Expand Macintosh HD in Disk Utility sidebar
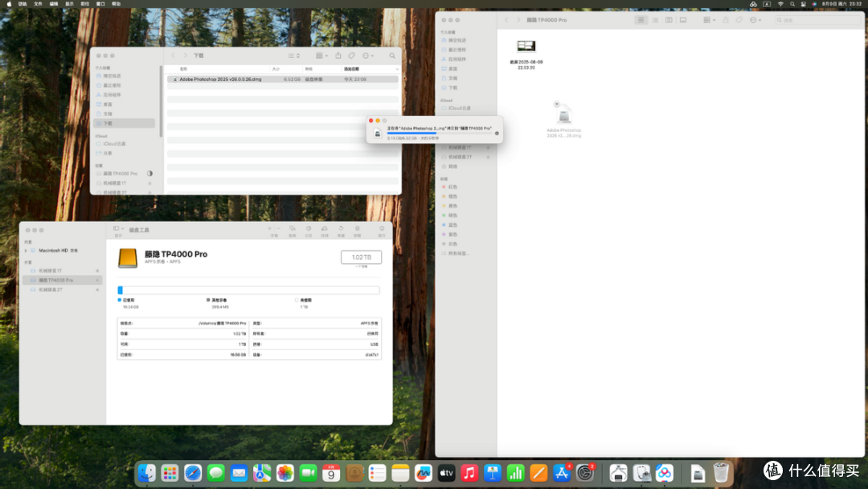 [x=26, y=251]
